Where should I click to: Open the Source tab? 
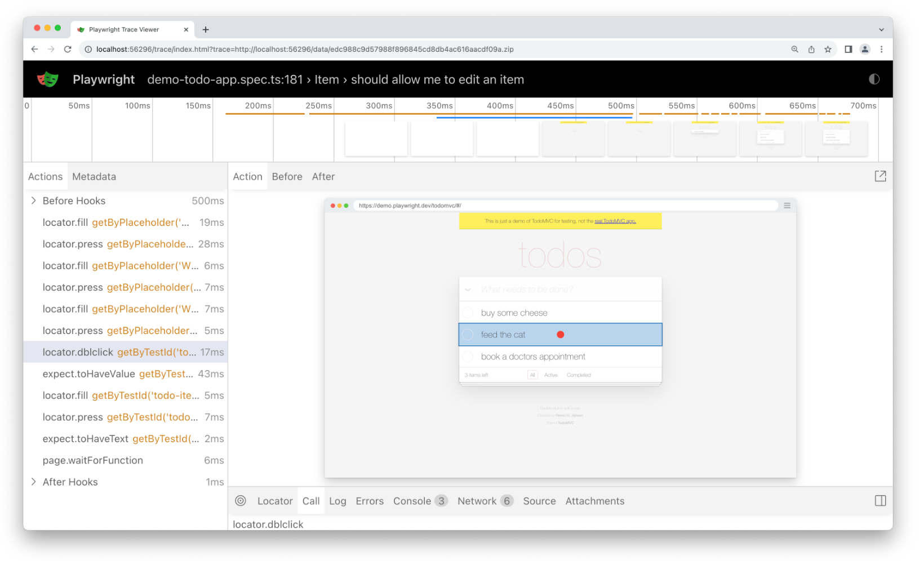pos(539,501)
